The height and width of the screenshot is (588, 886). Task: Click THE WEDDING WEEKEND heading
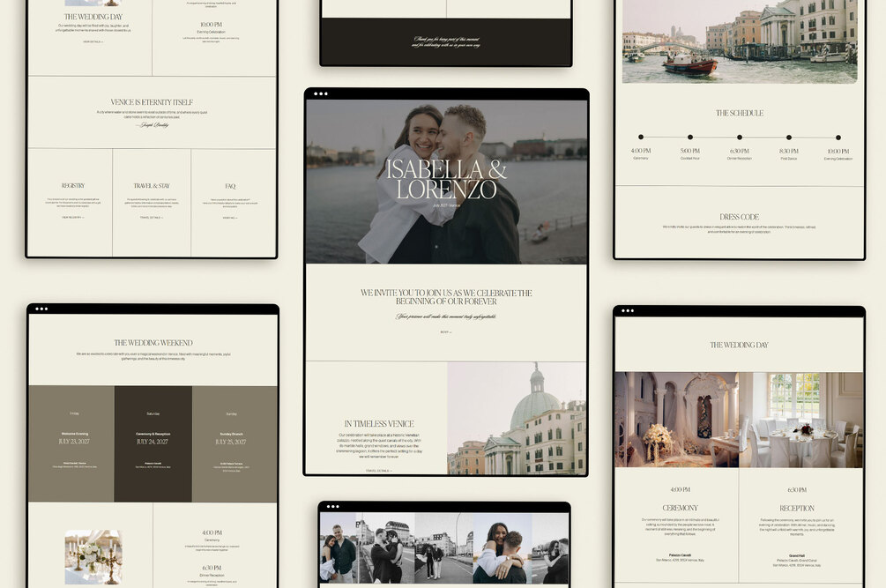point(153,343)
